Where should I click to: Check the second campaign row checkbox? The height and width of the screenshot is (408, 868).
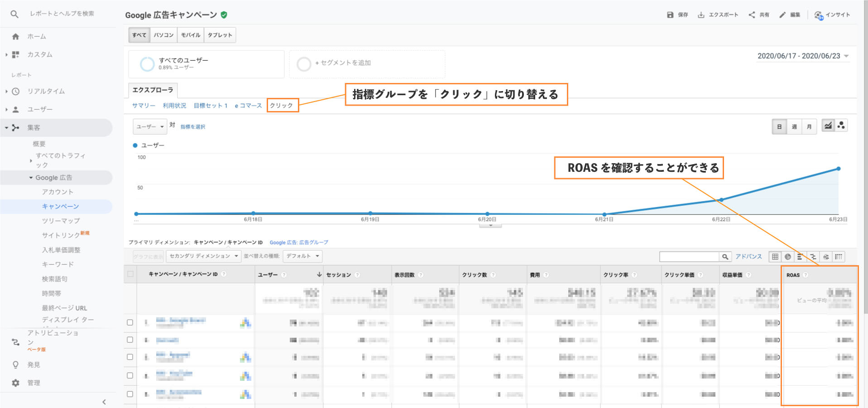[x=130, y=340]
